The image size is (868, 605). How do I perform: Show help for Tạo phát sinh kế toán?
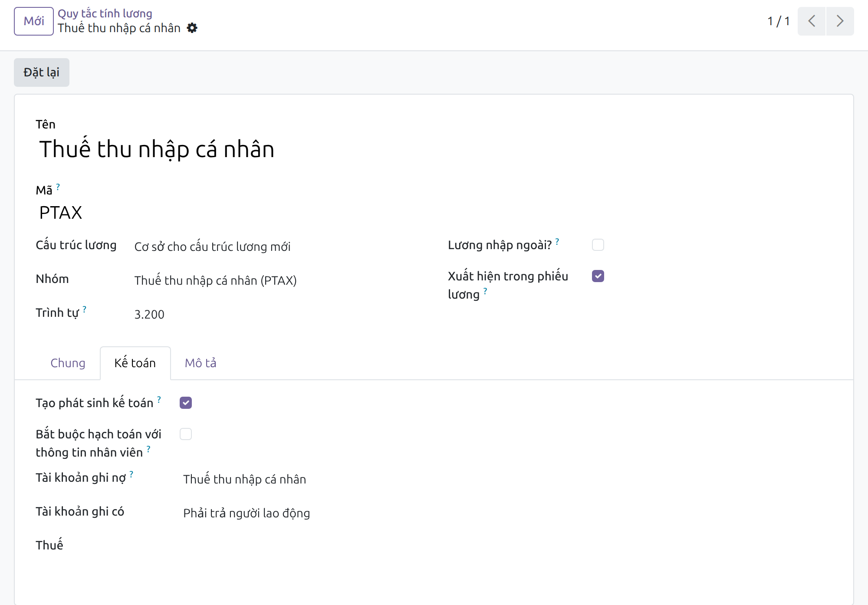click(x=159, y=400)
